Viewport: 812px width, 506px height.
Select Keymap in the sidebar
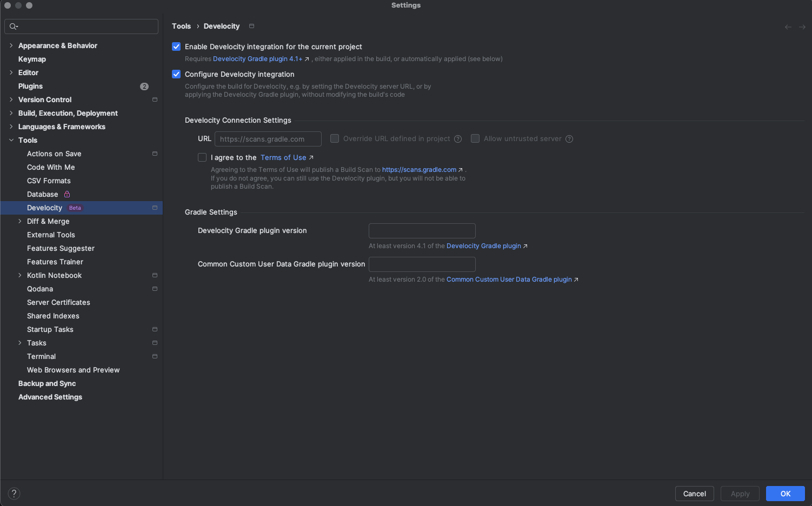click(x=32, y=59)
